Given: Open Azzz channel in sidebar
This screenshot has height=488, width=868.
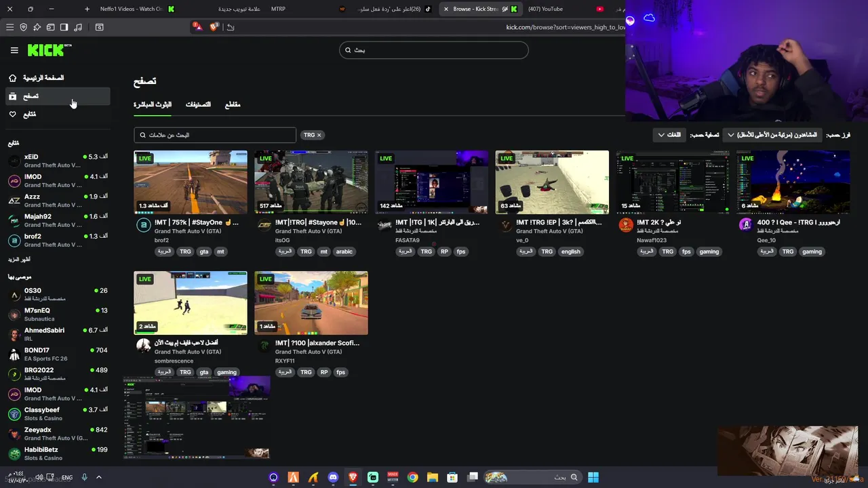Looking at the screenshot, I should [58, 201].
